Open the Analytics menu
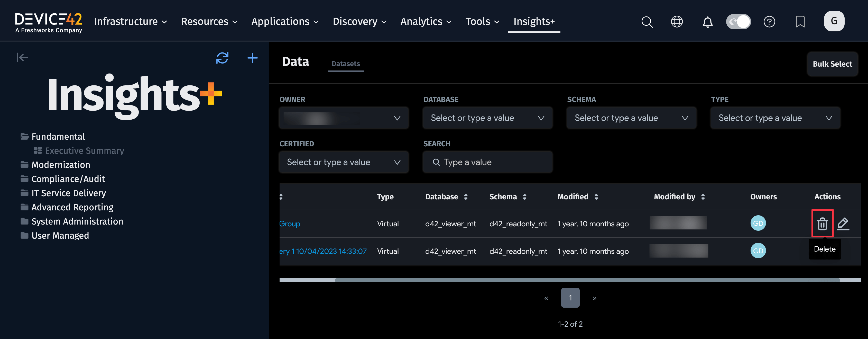 click(425, 21)
